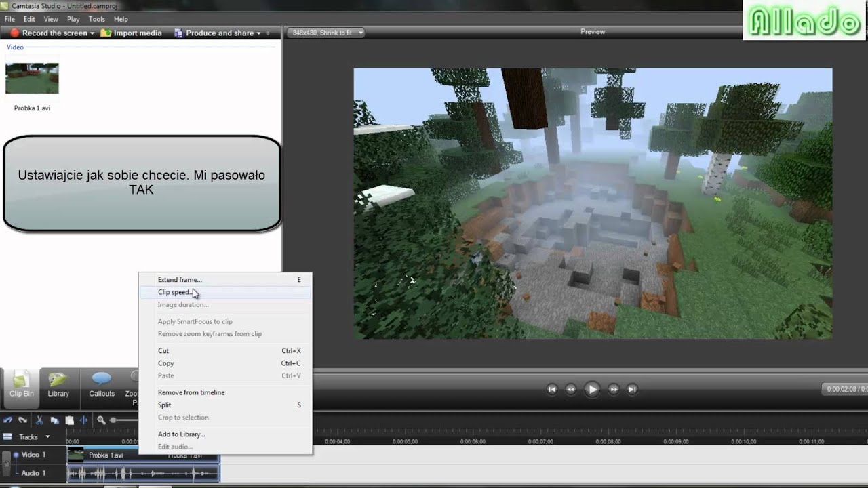The height and width of the screenshot is (488, 868).
Task: Play the preview video
Action: pos(592,389)
